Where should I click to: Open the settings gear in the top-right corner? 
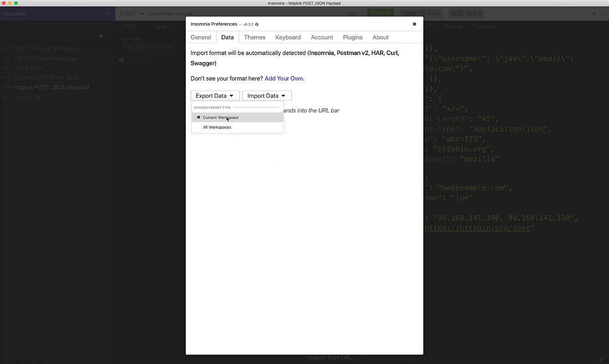click(x=594, y=14)
